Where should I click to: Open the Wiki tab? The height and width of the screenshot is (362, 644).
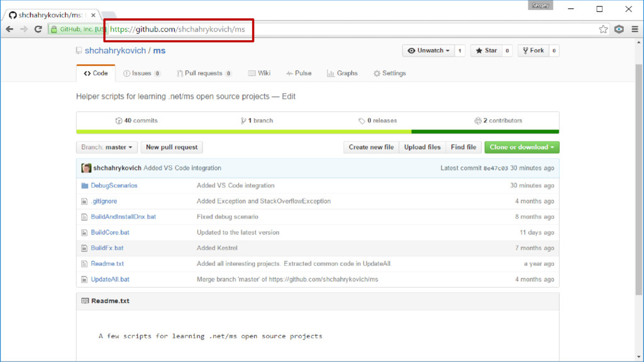click(259, 73)
